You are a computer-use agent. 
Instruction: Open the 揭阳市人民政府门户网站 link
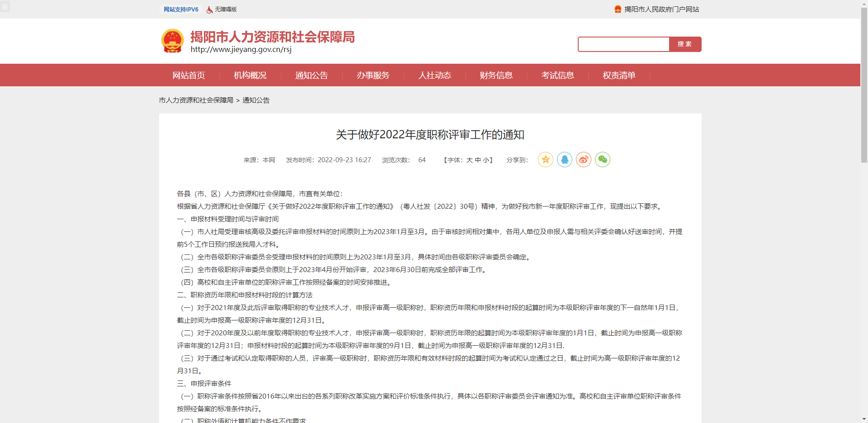tap(661, 9)
